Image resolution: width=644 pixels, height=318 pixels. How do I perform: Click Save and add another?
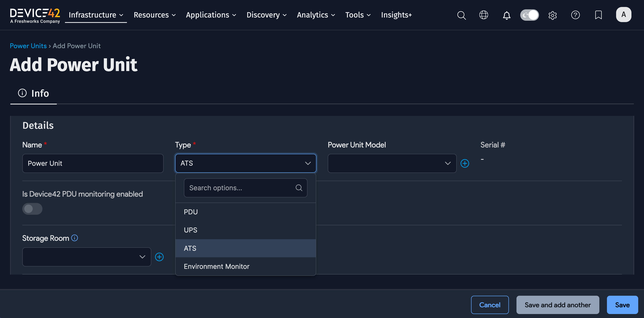(558, 305)
